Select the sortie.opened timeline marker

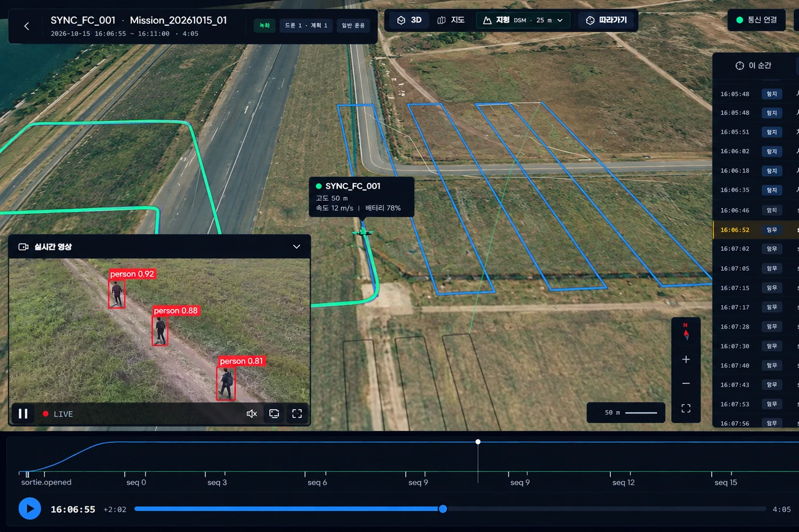point(46,482)
